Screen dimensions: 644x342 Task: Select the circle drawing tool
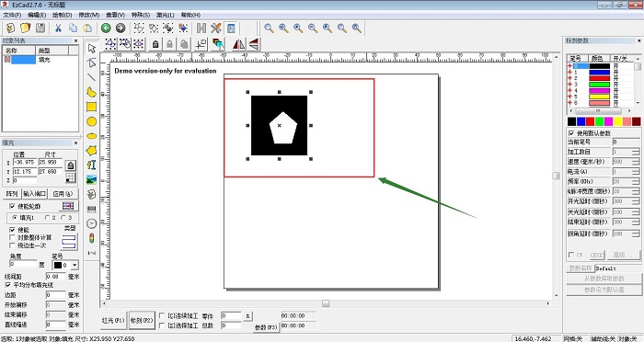[x=91, y=121]
